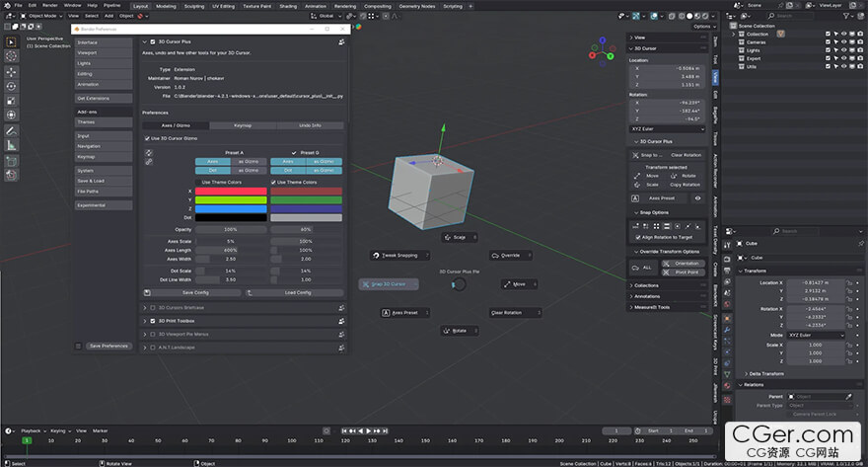Open the Render properties tab icon
Screen dimensions: 868x467
(x=727, y=259)
